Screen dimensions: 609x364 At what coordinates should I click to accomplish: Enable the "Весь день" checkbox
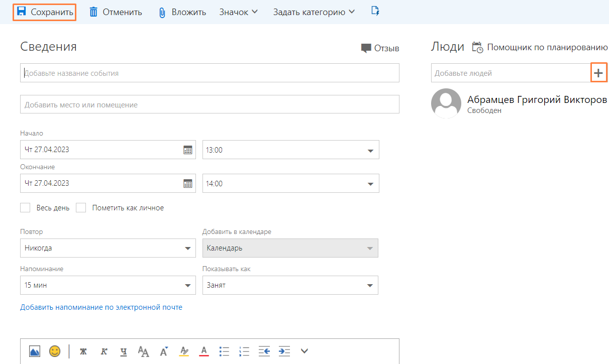26,208
